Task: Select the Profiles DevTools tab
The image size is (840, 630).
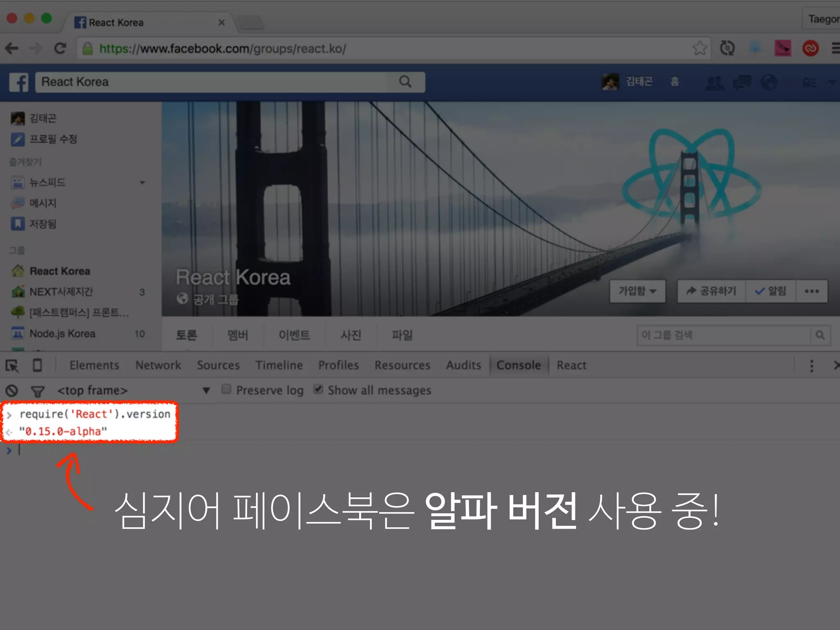Action: [x=339, y=365]
